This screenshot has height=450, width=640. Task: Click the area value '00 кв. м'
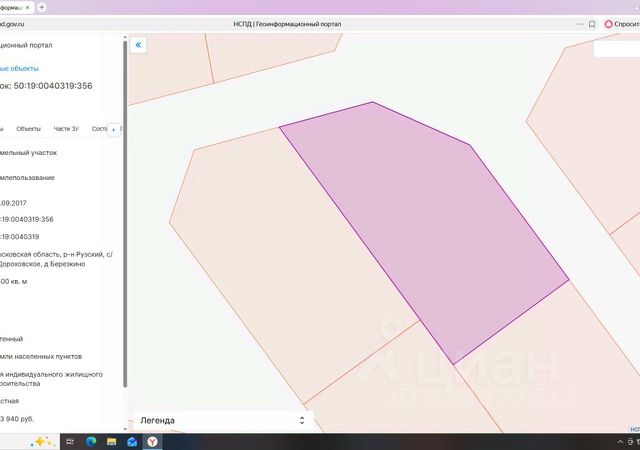[x=13, y=281]
